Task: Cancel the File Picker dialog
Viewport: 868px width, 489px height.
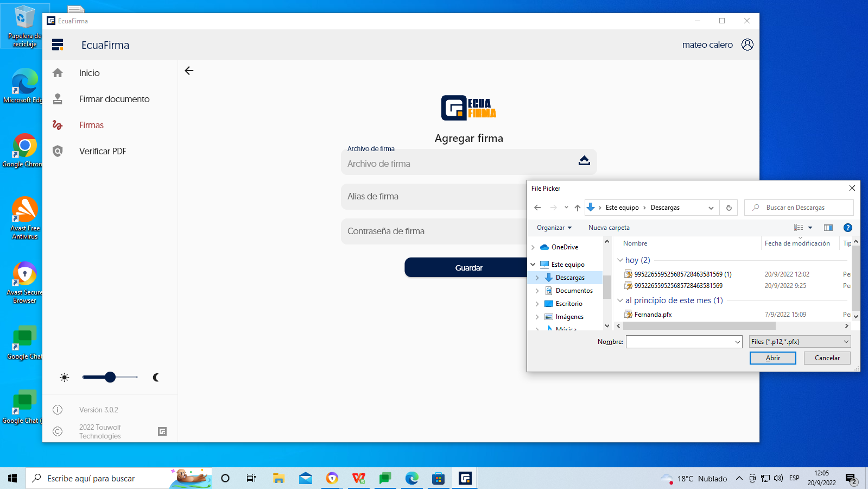Action: click(x=827, y=358)
